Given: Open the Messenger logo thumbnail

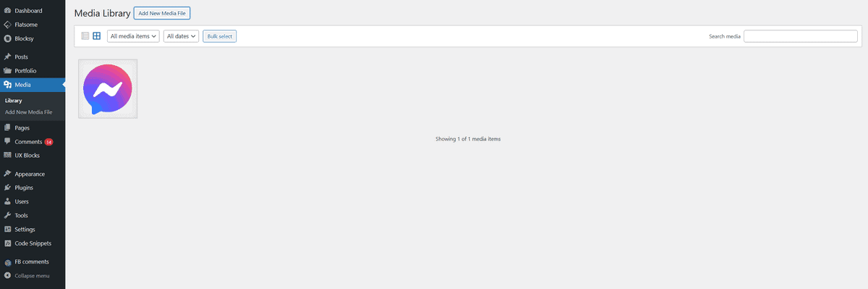Looking at the screenshot, I should coord(108,88).
